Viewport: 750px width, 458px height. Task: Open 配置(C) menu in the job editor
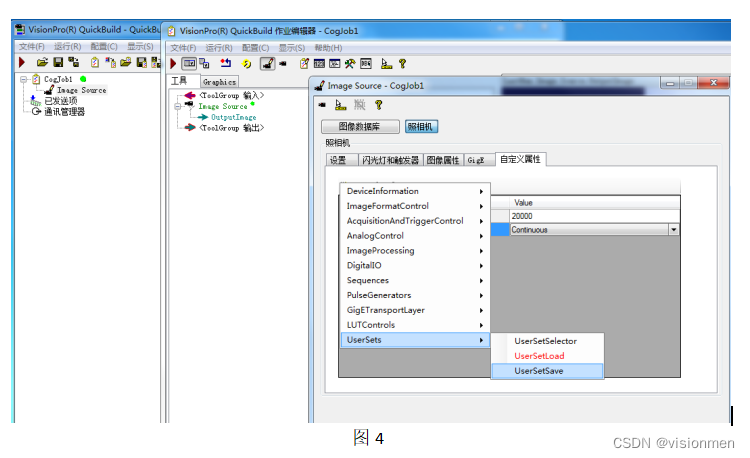tap(255, 48)
